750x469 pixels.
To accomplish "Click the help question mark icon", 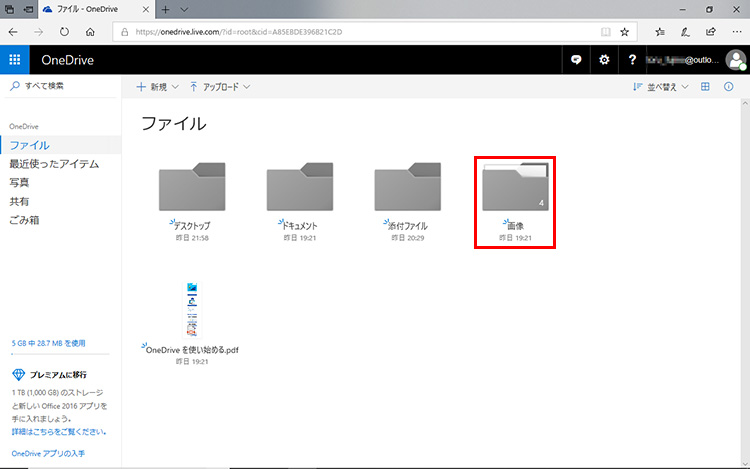I will click(632, 60).
